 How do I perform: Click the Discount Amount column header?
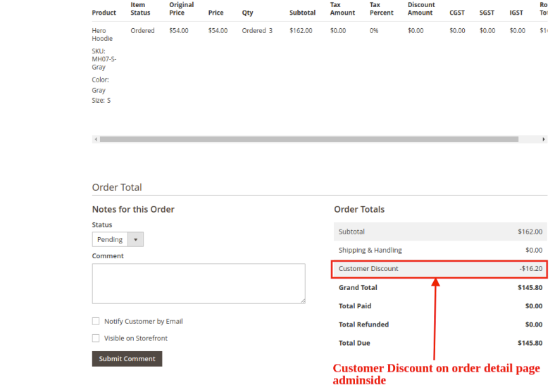421,8
